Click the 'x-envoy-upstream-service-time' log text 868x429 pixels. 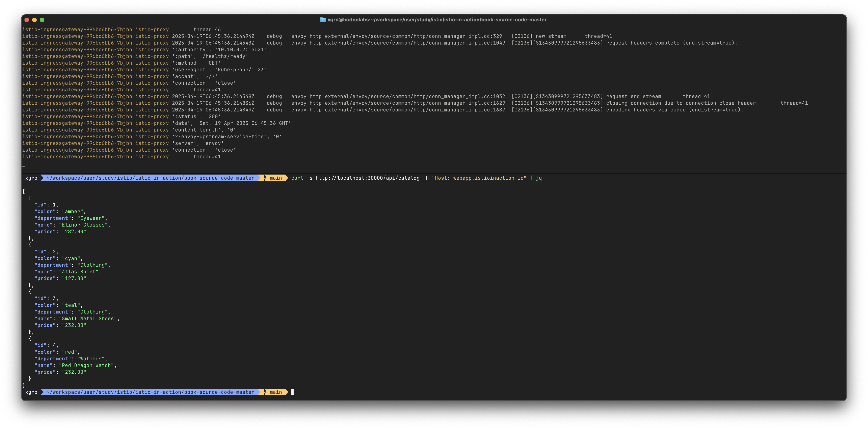click(227, 136)
